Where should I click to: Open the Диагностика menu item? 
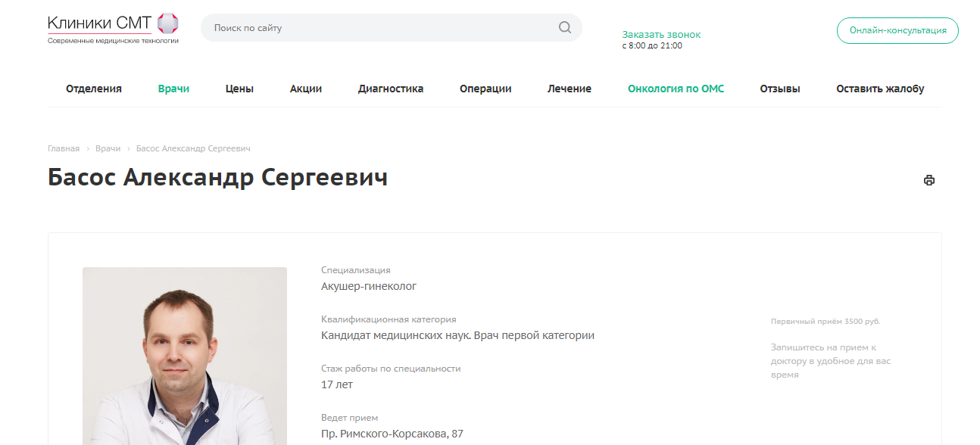[391, 89]
